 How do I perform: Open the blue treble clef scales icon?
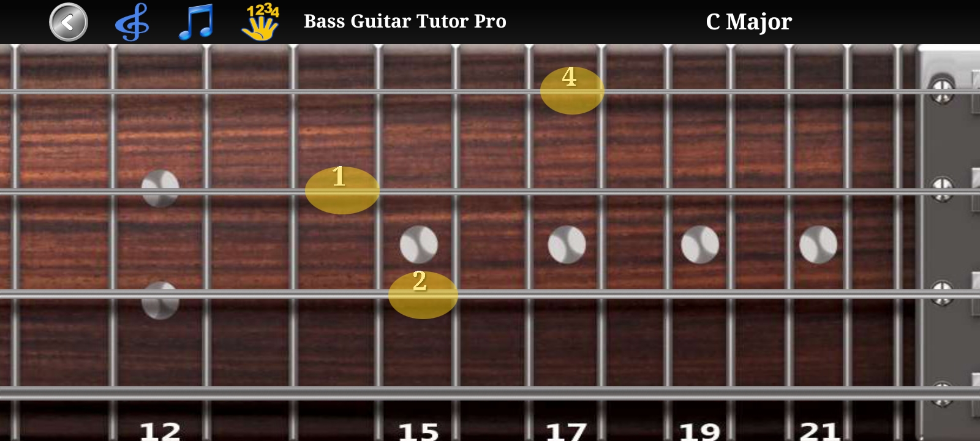[132, 22]
